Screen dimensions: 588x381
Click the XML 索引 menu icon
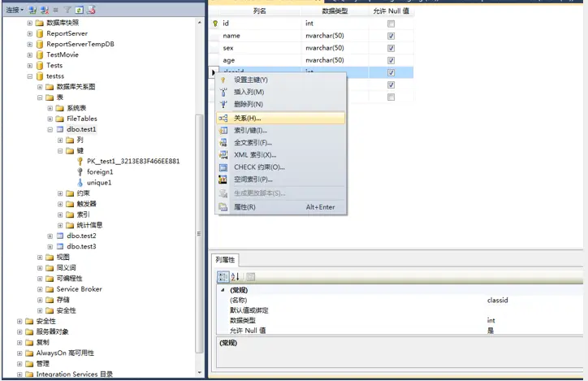223,155
